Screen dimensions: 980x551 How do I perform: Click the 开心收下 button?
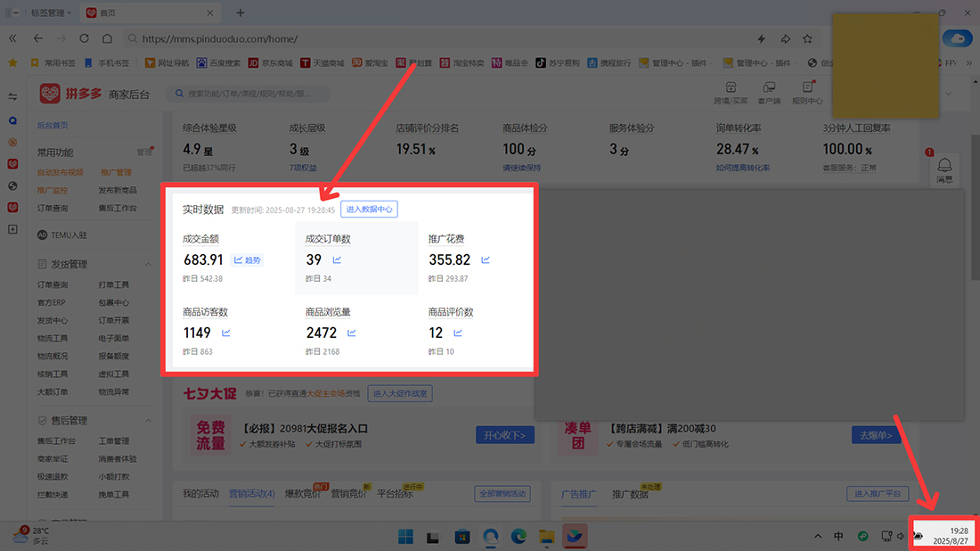505,435
